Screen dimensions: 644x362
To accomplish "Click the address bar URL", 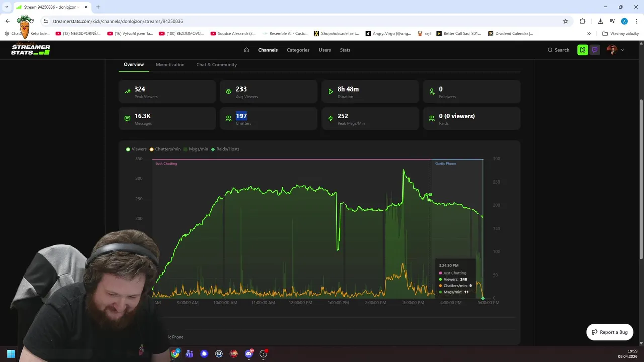I will (x=117, y=21).
